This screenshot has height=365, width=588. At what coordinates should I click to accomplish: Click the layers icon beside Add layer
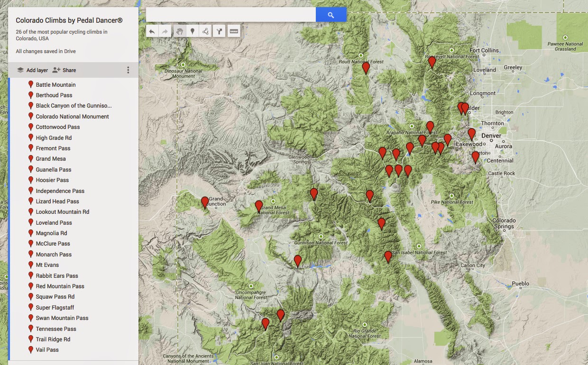point(20,70)
